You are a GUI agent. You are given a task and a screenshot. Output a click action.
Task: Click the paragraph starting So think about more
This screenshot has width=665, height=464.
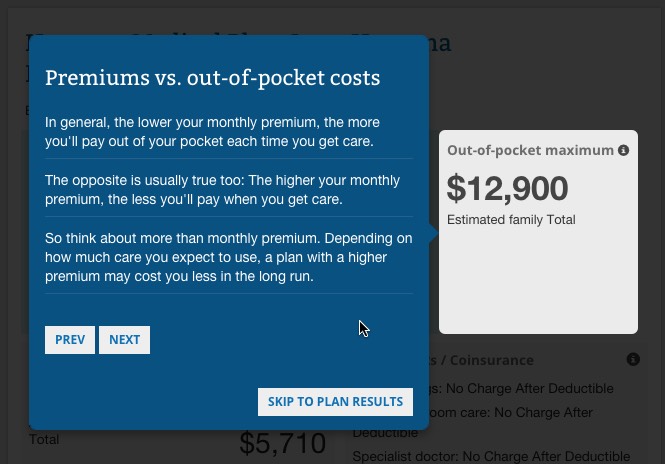[x=228, y=257]
